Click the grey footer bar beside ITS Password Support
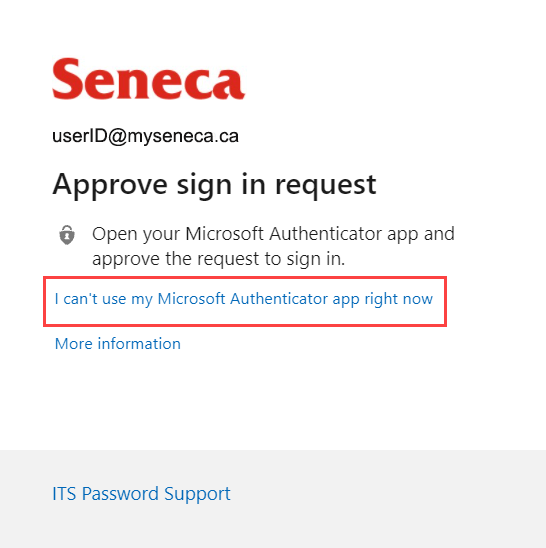The width and height of the screenshot is (546, 548). (x=385, y=494)
